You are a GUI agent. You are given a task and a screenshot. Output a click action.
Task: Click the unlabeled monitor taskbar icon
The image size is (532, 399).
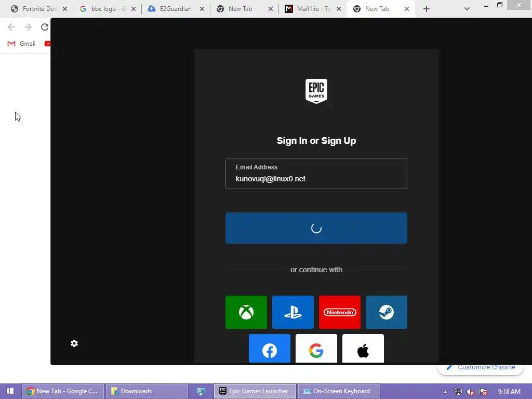[x=201, y=391]
